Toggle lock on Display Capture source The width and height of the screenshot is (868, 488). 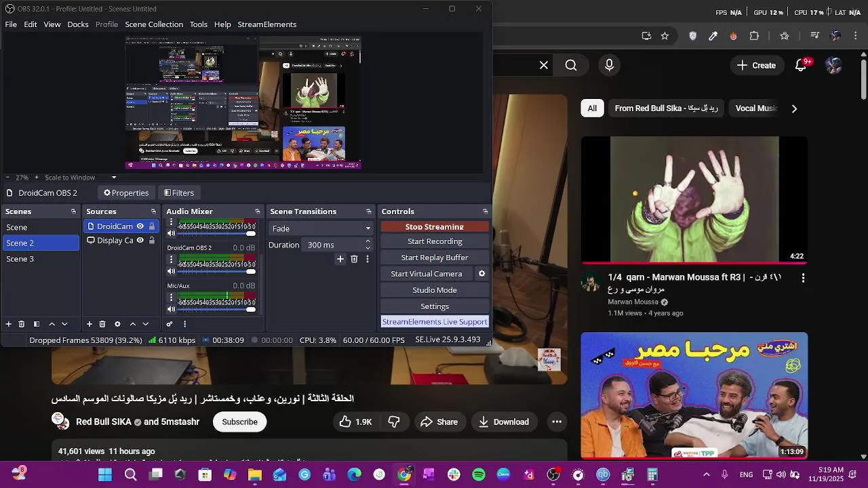click(152, 240)
